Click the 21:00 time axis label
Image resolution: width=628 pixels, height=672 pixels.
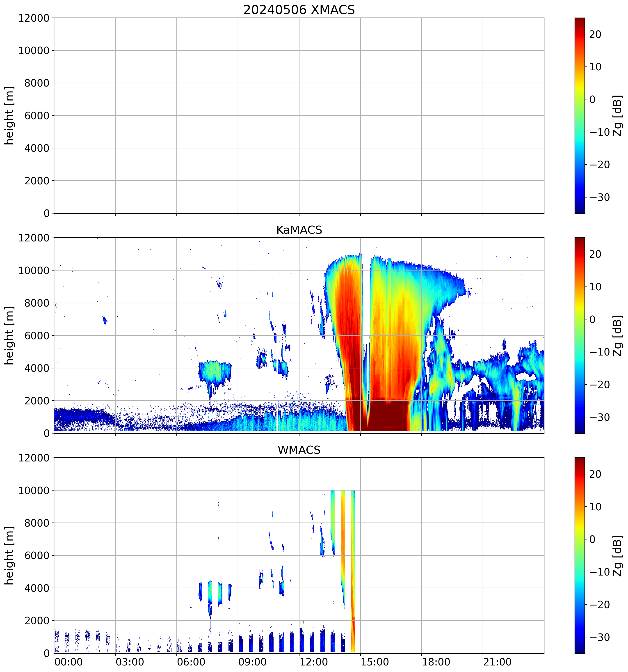pos(497,662)
